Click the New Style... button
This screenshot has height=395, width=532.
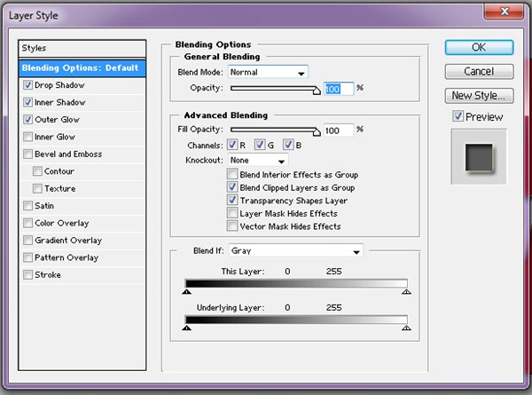pyautogui.click(x=479, y=96)
